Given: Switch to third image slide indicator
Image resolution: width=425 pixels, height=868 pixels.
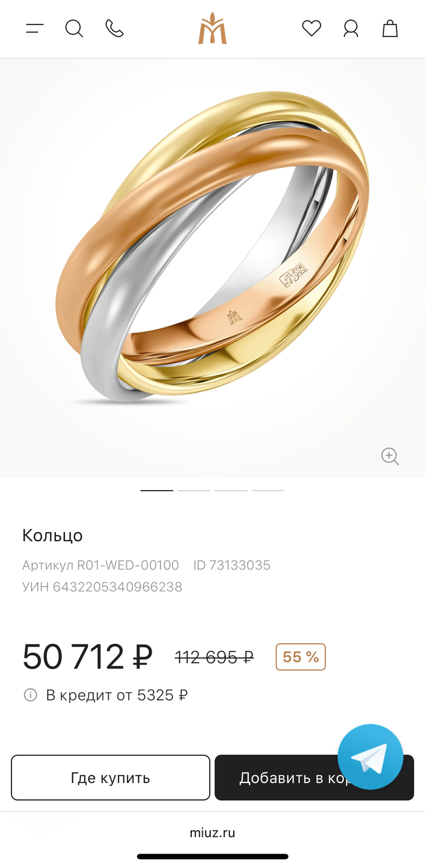Looking at the screenshot, I should [231, 490].
